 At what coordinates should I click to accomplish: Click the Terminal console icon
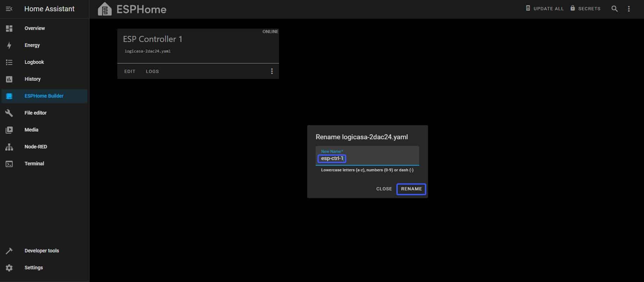9,164
